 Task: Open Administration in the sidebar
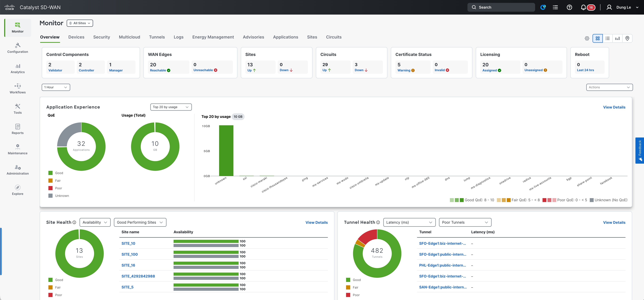18,170
